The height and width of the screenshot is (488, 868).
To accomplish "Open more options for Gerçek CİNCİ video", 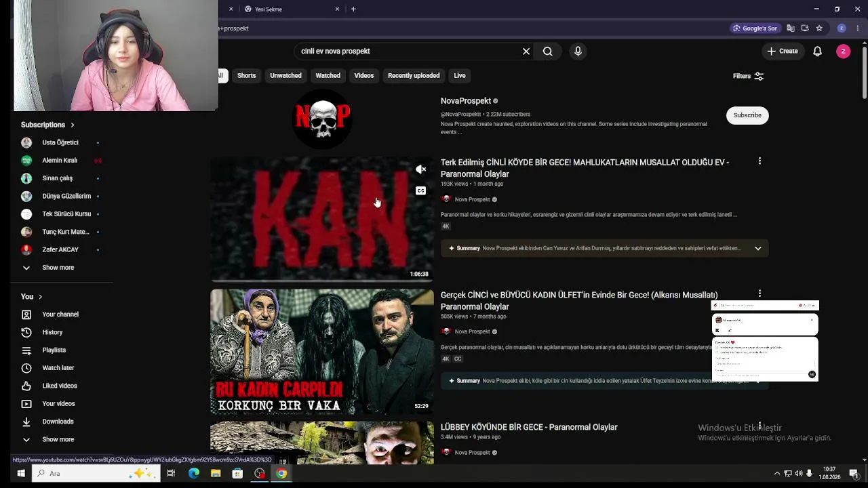I will [759, 293].
